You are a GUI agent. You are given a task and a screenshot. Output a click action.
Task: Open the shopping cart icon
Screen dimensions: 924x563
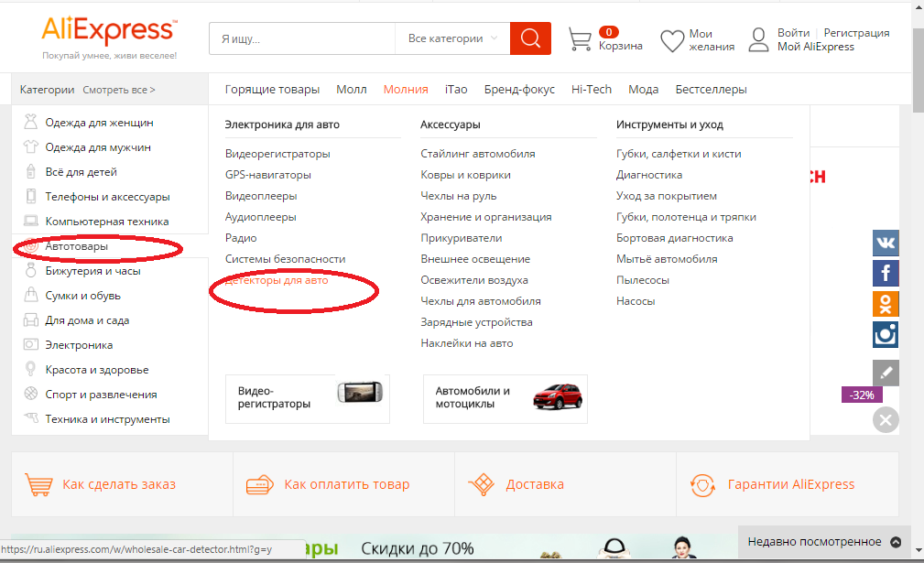580,39
